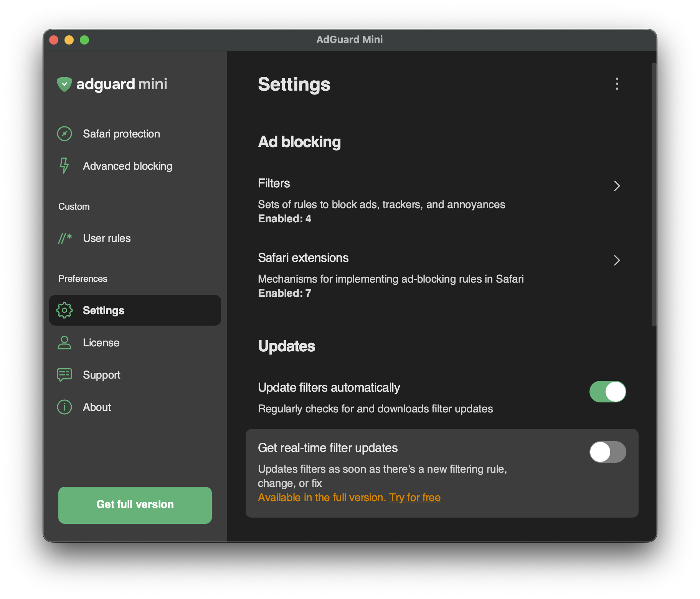700x599 pixels.
Task: Open Support via the chat bubble icon
Action: (64, 375)
